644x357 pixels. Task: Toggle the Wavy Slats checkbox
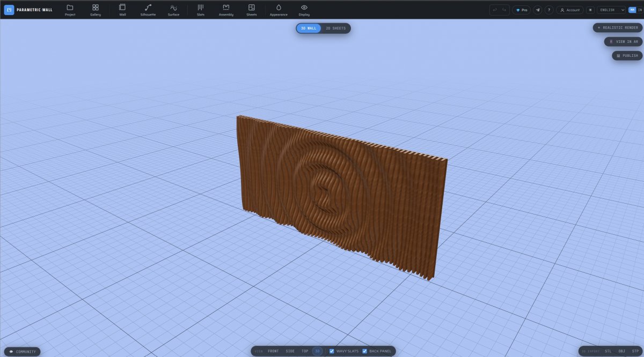(x=332, y=351)
